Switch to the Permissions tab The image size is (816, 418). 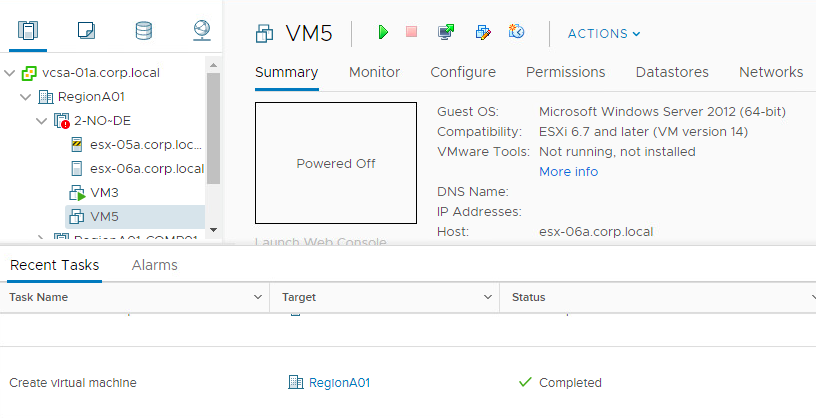(x=566, y=72)
